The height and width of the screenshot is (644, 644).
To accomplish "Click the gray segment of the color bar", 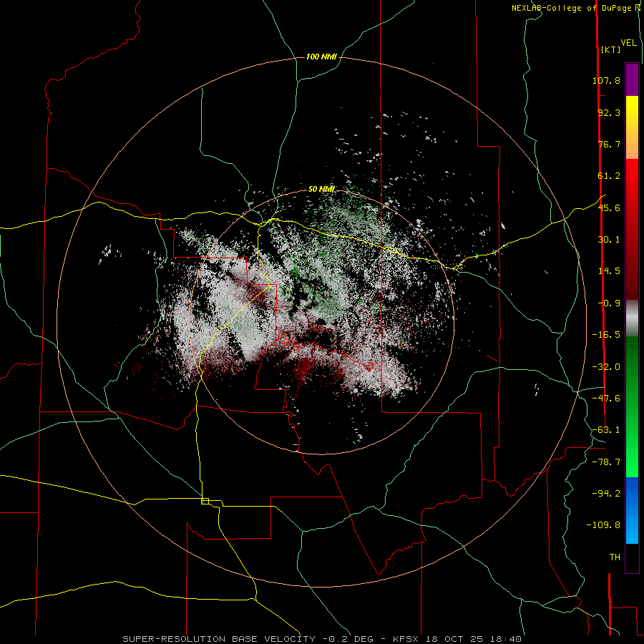I will (x=632, y=318).
